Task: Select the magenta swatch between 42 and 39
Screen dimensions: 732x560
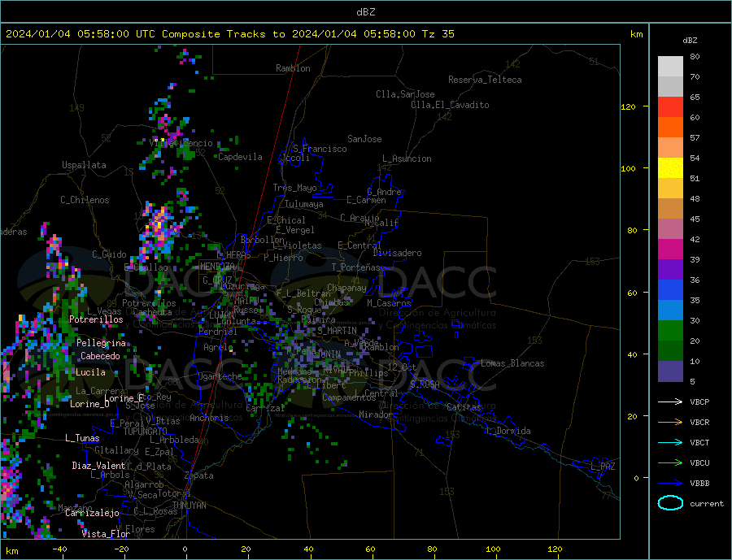Action: tap(670, 250)
